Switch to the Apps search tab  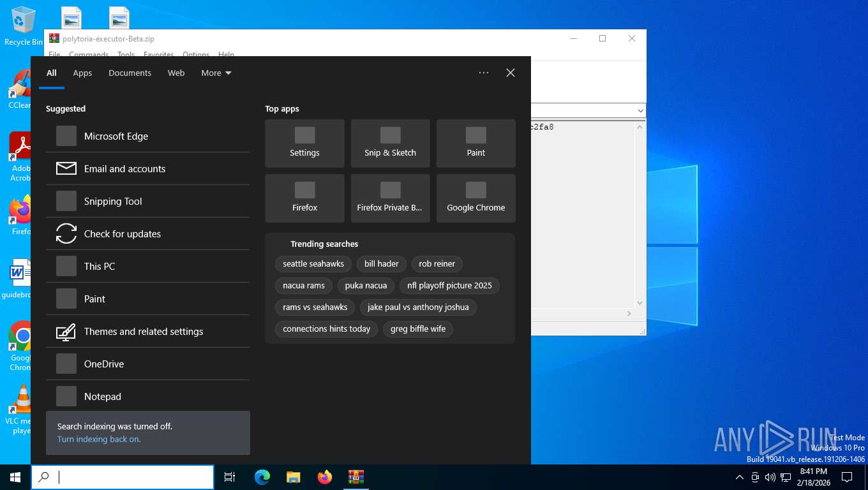[x=82, y=73]
